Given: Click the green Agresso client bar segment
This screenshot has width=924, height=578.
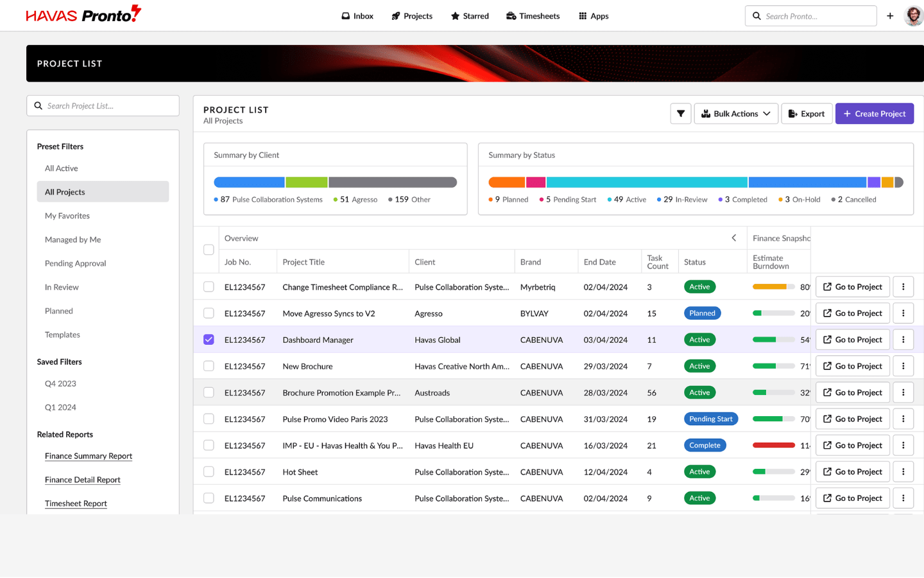Looking at the screenshot, I should 307,182.
